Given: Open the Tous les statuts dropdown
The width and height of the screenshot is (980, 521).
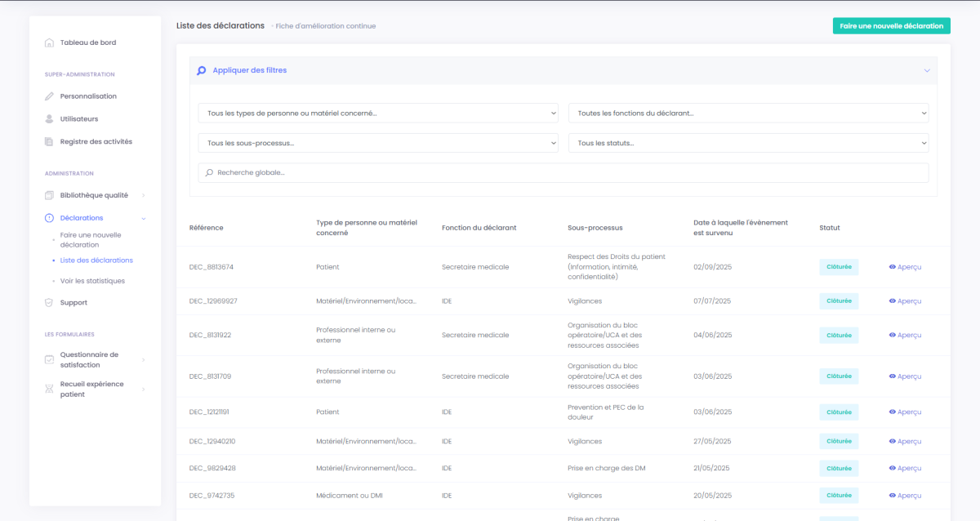Looking at the screenshot, I should (748, 143).
